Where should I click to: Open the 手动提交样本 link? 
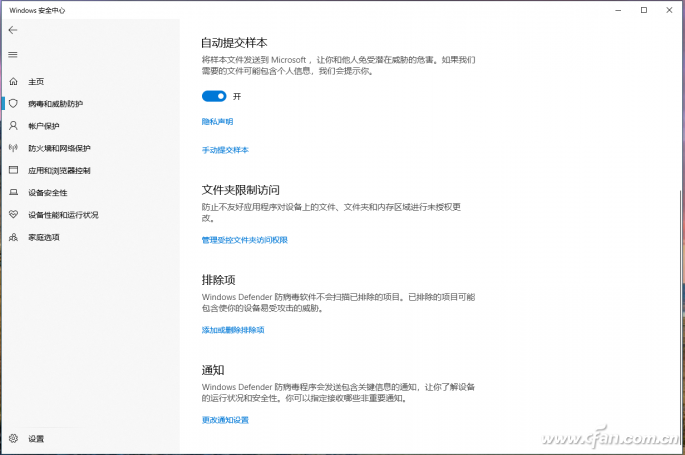tap(225, 150)
